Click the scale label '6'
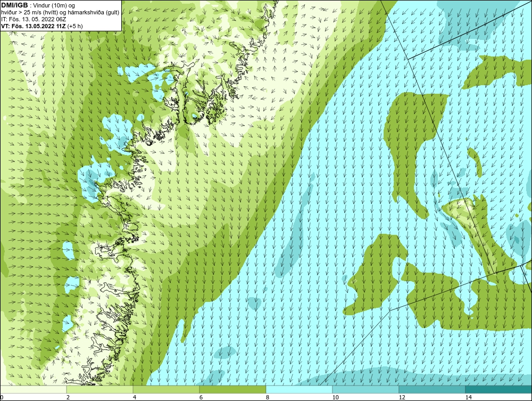 click(x=201, y=397)
